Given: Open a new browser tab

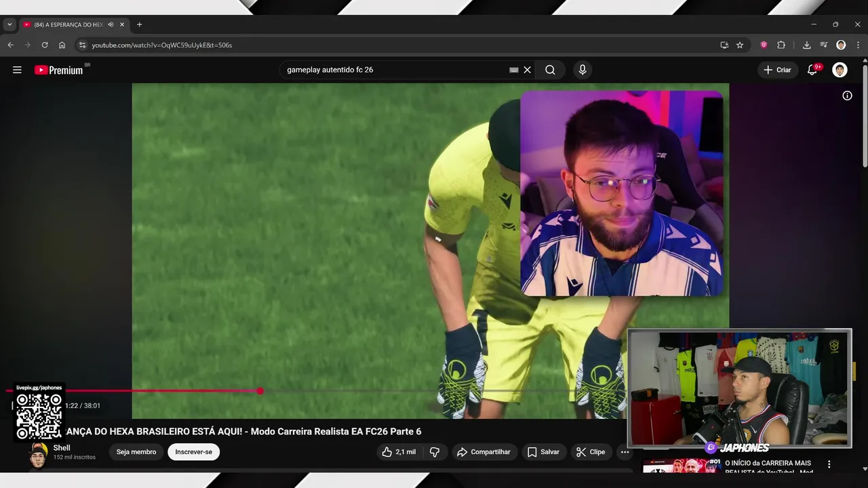Looking at the screenshot, I should [x=140, y=24].
